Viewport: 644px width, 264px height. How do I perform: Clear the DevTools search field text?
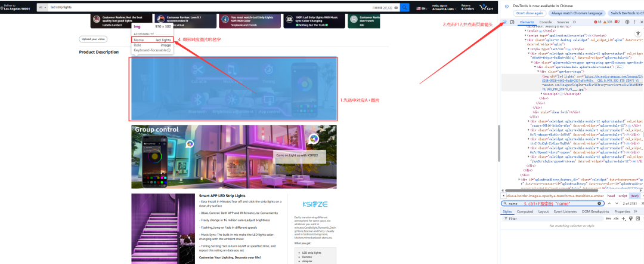click(x=599, y=204)
